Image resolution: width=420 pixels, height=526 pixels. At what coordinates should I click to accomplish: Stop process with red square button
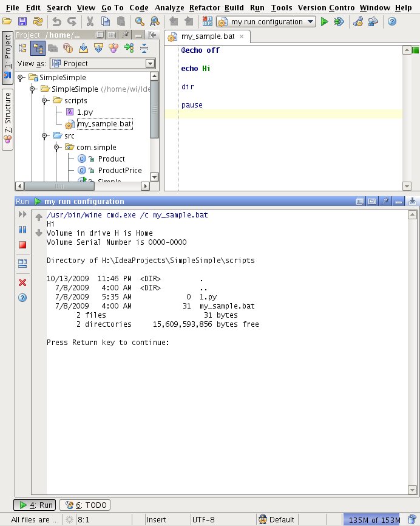22,245
